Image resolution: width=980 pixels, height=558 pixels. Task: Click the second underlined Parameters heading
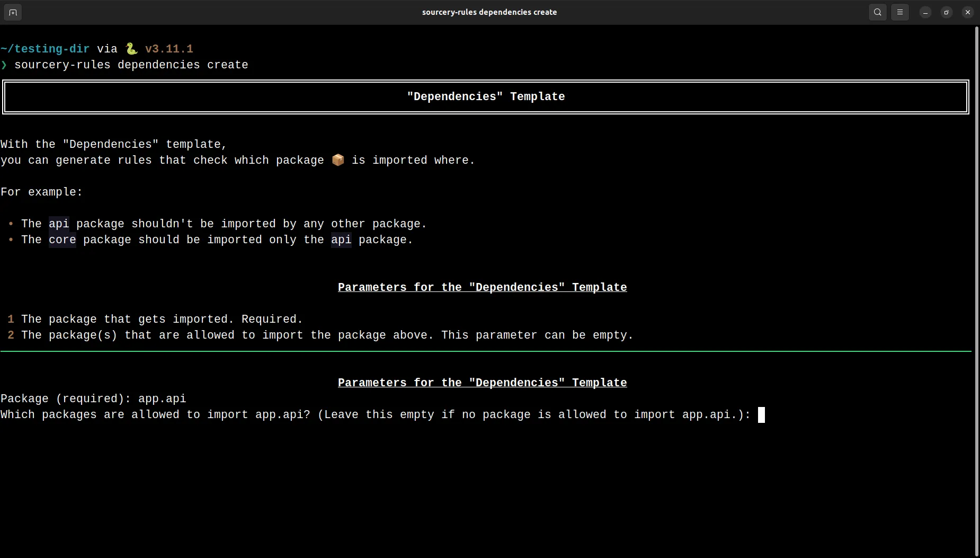482,383
